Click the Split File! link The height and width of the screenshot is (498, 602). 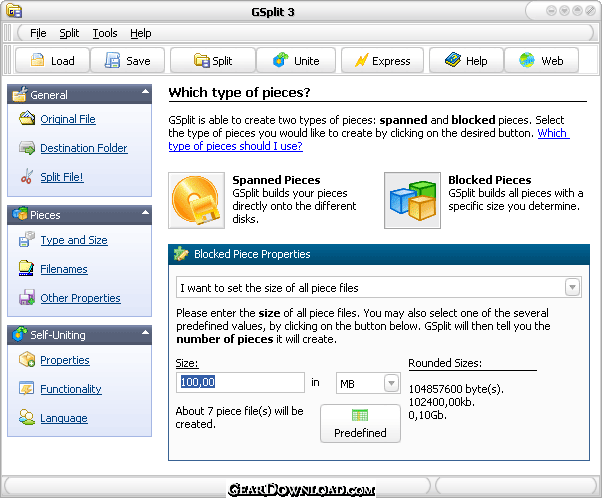click(62, 177)
